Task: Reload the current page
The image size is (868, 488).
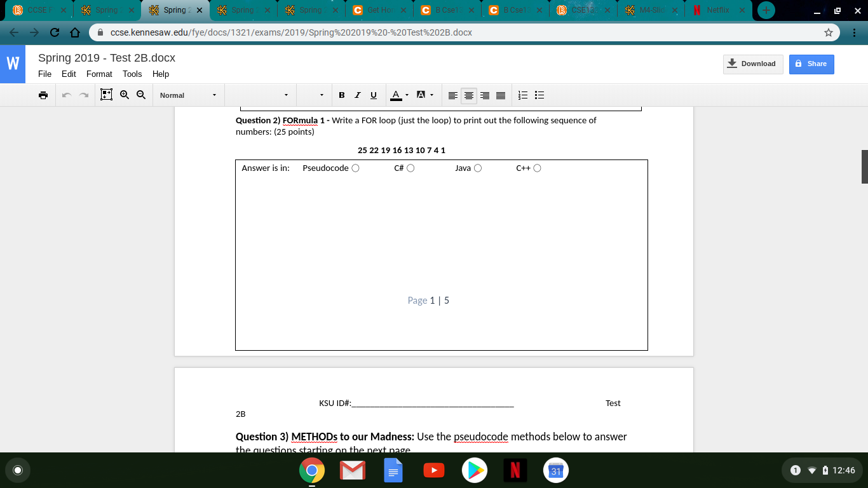Action: (x=55, y=32)
